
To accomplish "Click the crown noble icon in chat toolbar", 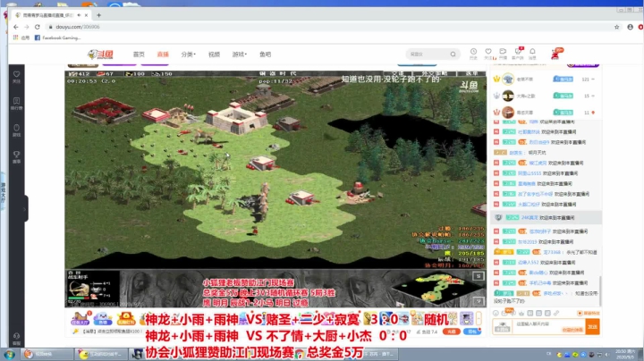I will tap(521, 313).
